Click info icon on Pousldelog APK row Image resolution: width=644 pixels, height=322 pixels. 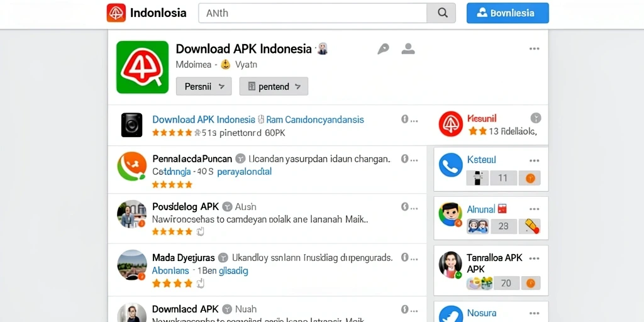(404, 206)
